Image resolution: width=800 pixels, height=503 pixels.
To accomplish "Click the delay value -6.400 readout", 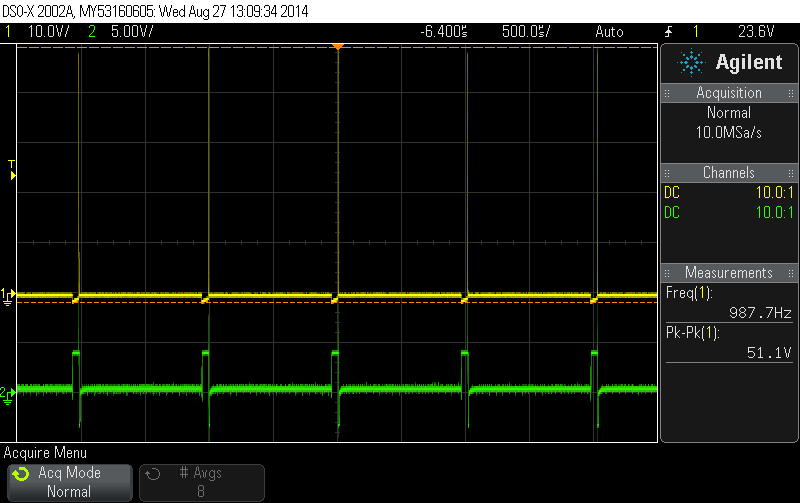I will point(444,32).
